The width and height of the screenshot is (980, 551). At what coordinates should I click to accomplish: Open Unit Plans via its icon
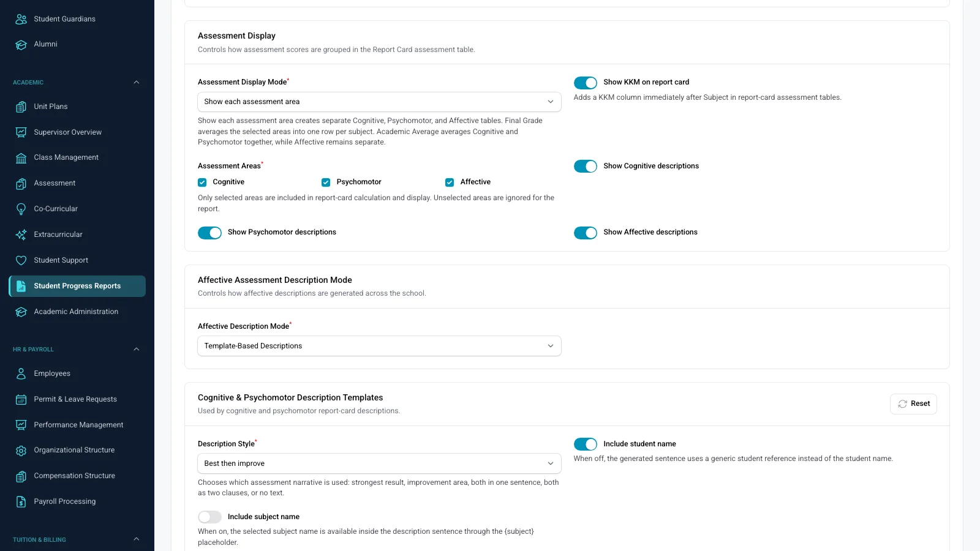pyautogui.click(x=21, y=107)
